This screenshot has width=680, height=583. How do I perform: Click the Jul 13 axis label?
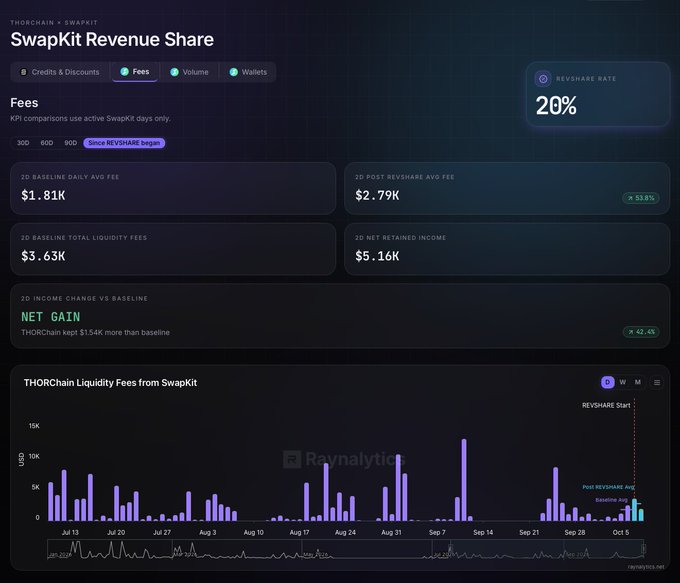70,532
